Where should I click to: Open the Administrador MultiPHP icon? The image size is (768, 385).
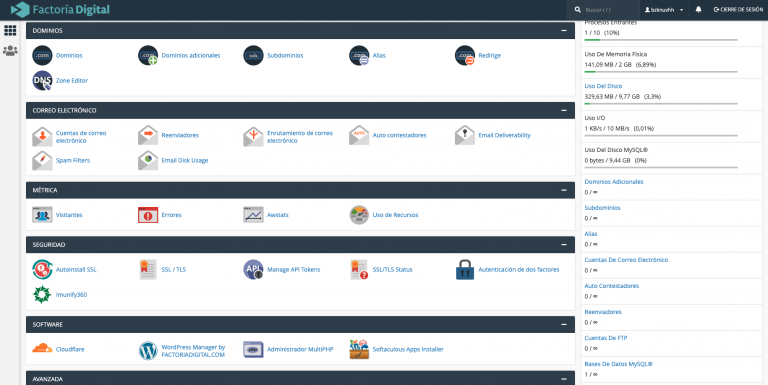(x=253, y=349)
